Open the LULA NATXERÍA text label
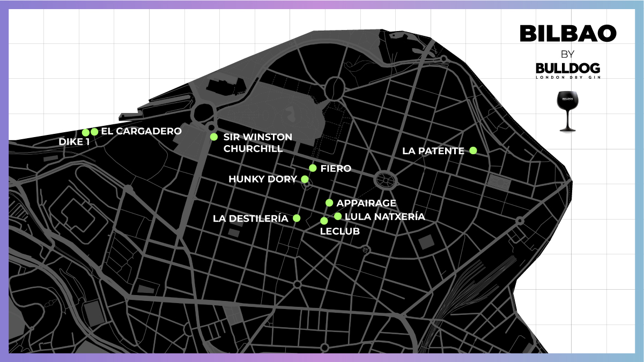 384,217
